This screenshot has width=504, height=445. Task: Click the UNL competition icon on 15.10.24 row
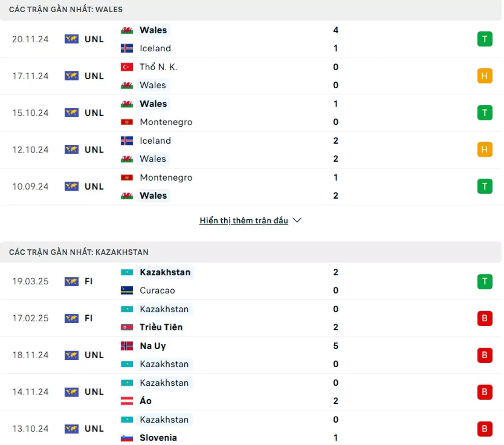[71, 113]
